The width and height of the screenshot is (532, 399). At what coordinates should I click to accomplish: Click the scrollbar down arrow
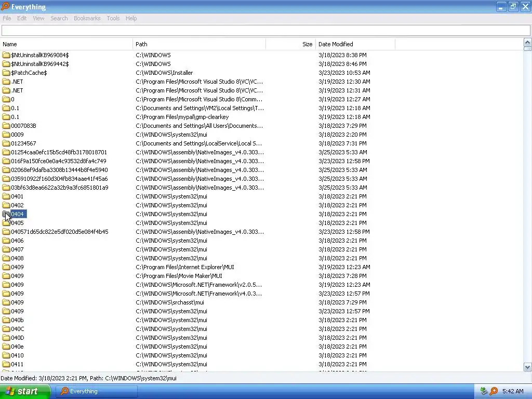click(x=527, y=367)
